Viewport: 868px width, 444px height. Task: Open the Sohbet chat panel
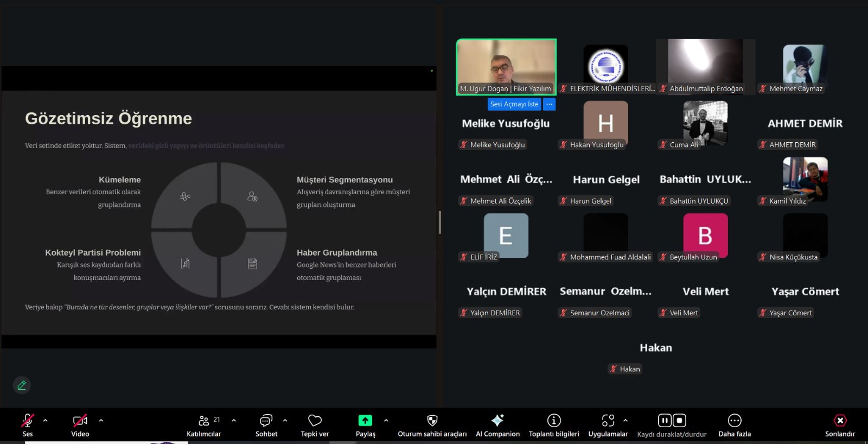point(266,421)
